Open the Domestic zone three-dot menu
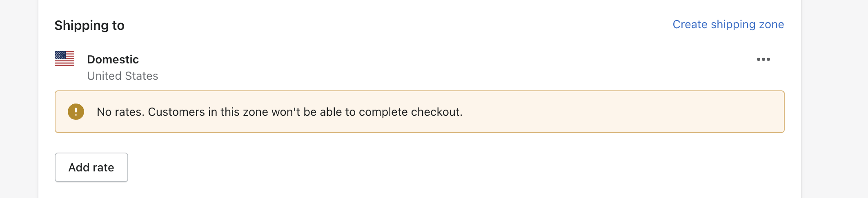 763,59
